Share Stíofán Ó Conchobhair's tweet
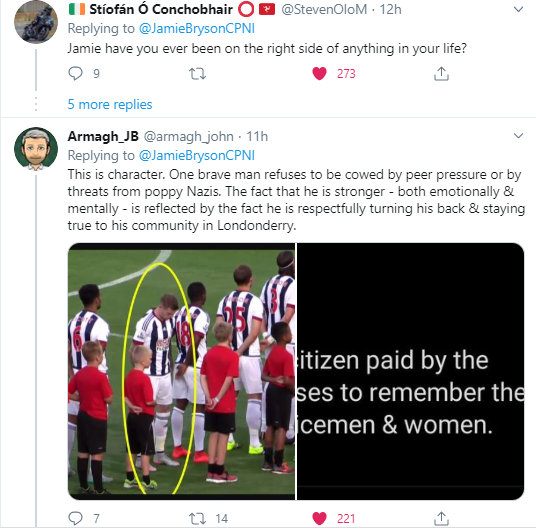 pos(441,74)
